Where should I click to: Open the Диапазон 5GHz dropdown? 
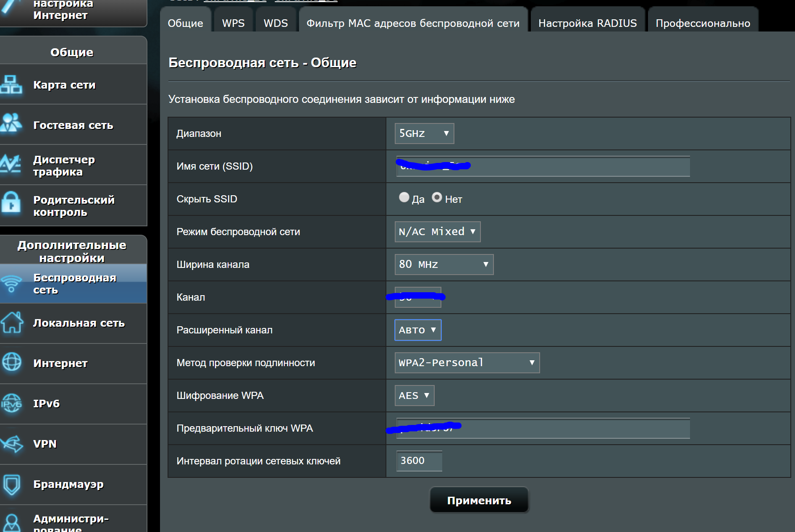tap(424, 134)
